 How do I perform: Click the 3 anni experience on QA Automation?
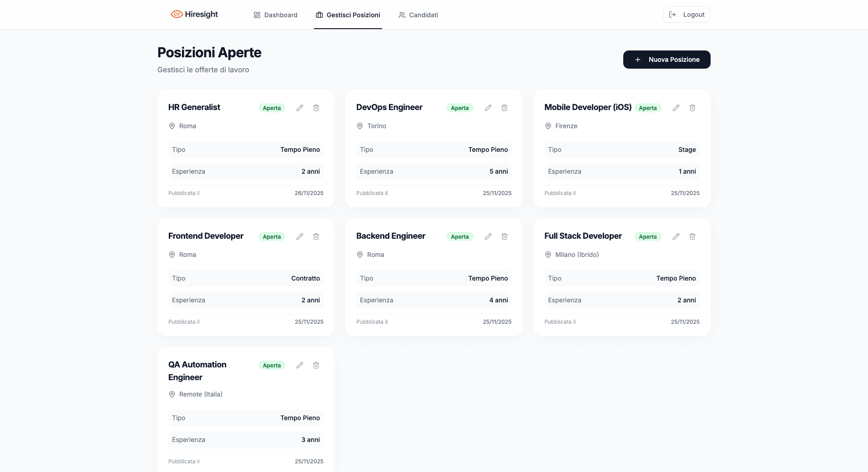[311, 440]
